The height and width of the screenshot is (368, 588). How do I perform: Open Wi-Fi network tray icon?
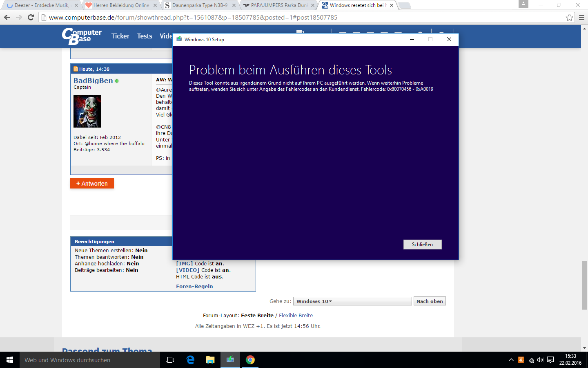click(531, 360)
